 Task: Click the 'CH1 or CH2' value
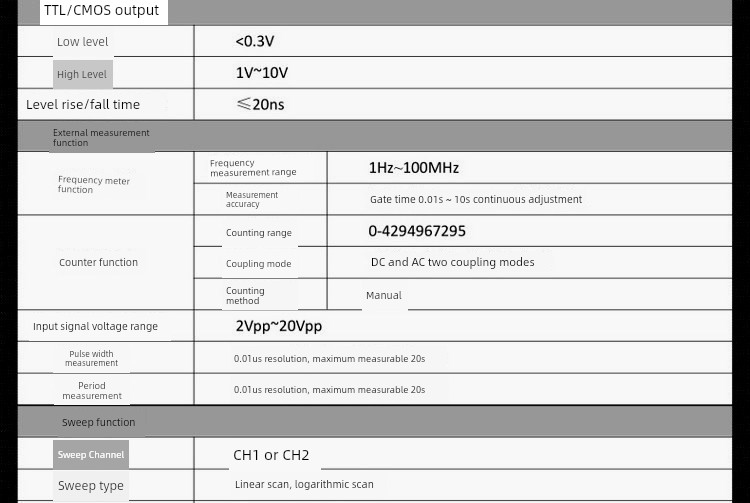[x=271, y=455]
